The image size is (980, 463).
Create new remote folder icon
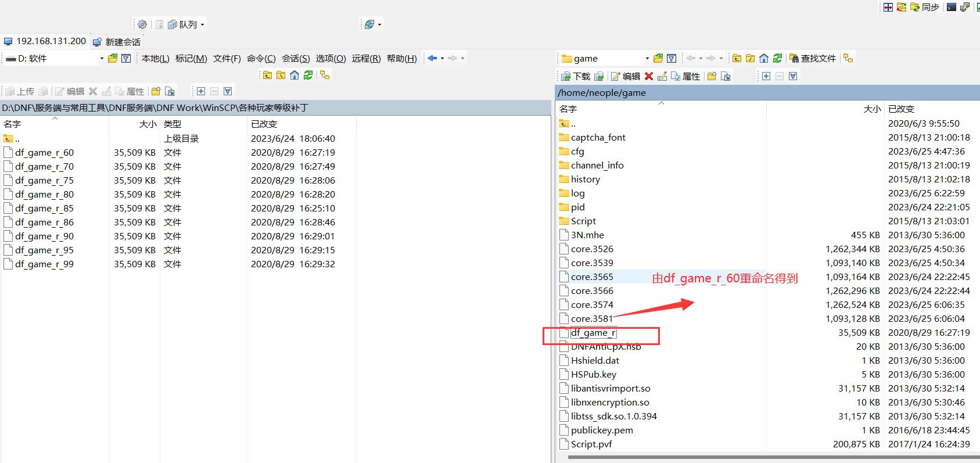click(712, 76)
